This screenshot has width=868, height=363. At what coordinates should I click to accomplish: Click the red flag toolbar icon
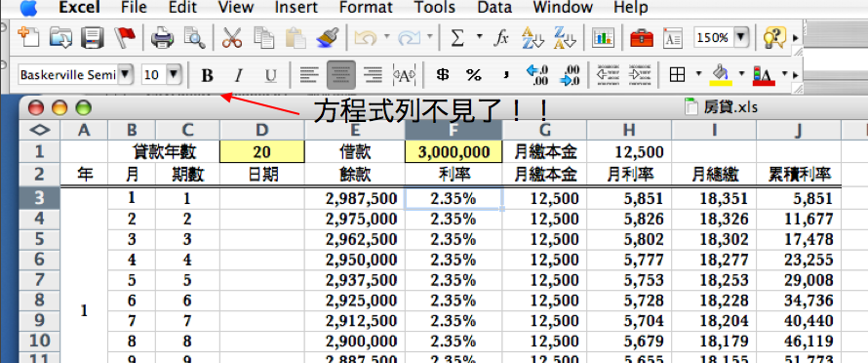coord(124,37)
